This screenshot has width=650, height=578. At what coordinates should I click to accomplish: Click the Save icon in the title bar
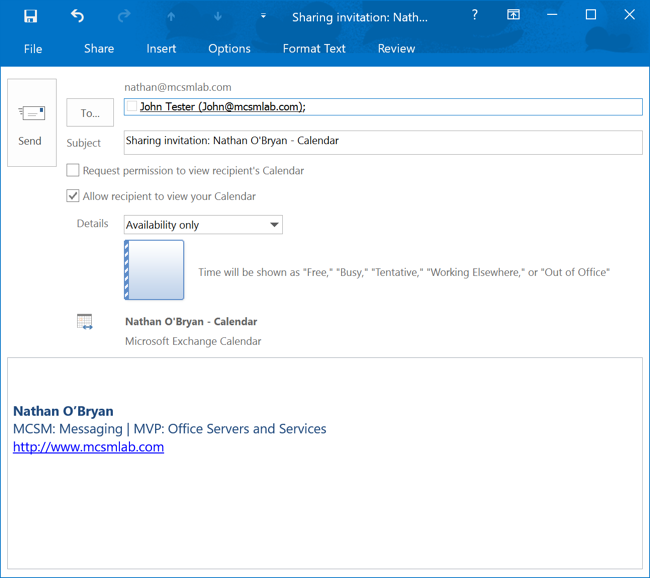[30, 16]
